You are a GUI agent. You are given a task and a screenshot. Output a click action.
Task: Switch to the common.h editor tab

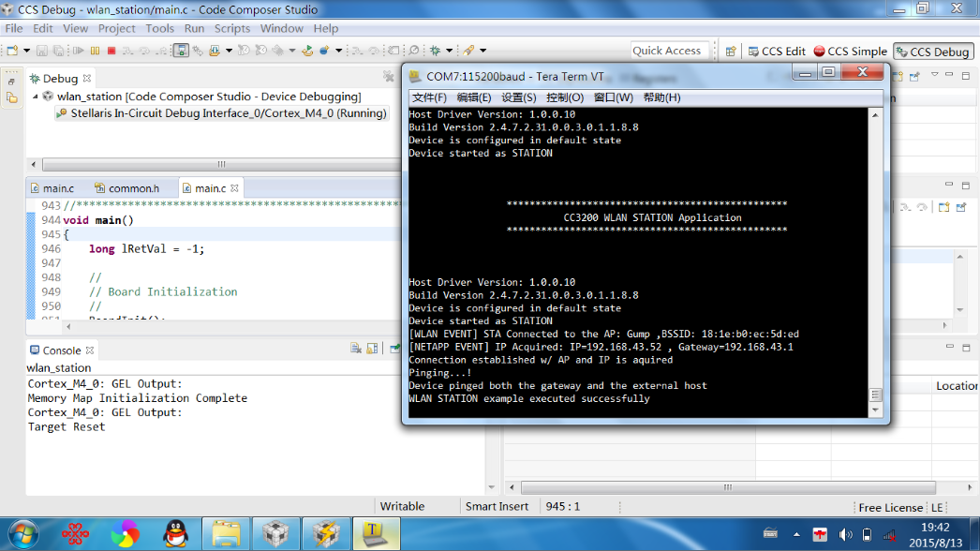click(127, 188)
